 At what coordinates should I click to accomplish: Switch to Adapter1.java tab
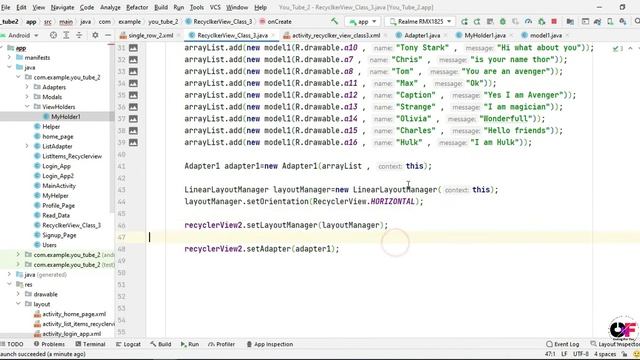coord(422,36)
